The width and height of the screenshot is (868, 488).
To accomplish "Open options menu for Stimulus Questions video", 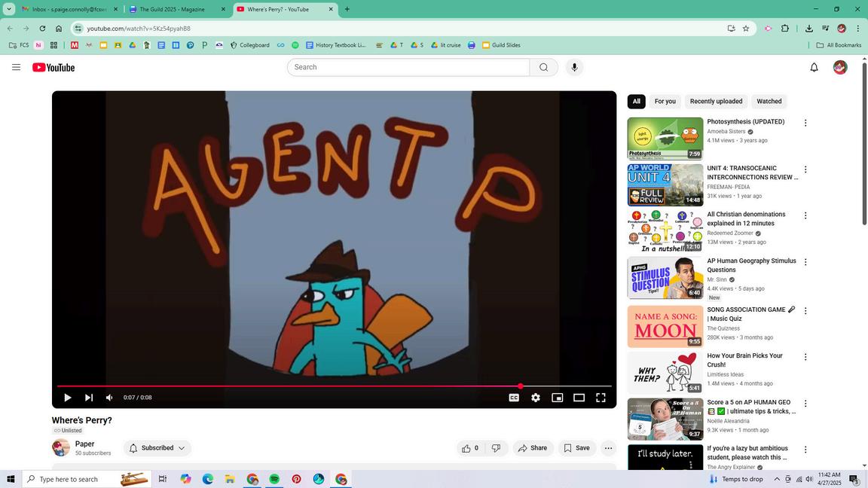I will [x=805, y=262].
